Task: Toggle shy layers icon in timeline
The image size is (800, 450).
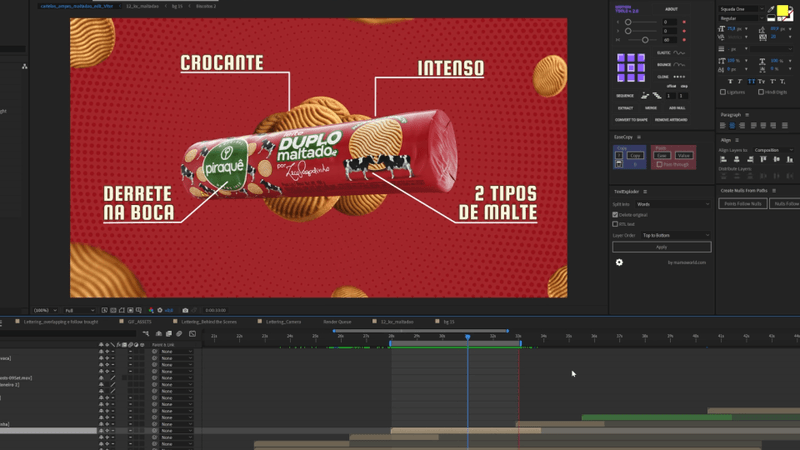Action: pyautogui.click(x=159, y=334)
